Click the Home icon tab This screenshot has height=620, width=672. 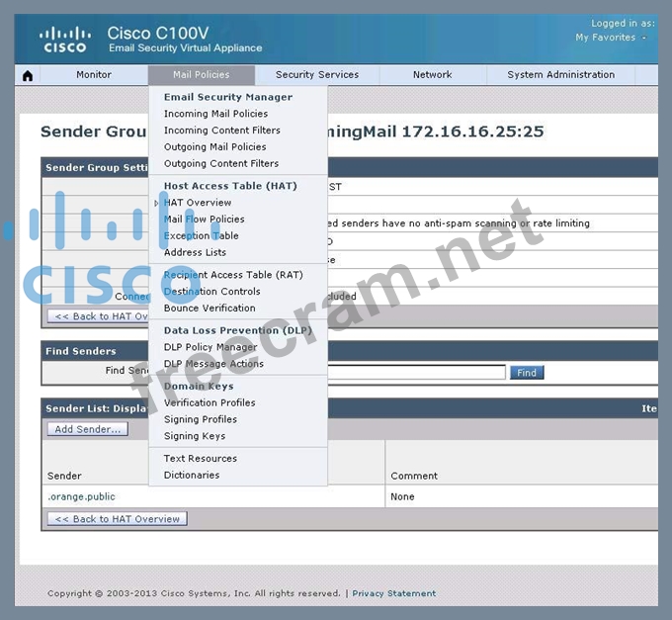coord(28,75)
